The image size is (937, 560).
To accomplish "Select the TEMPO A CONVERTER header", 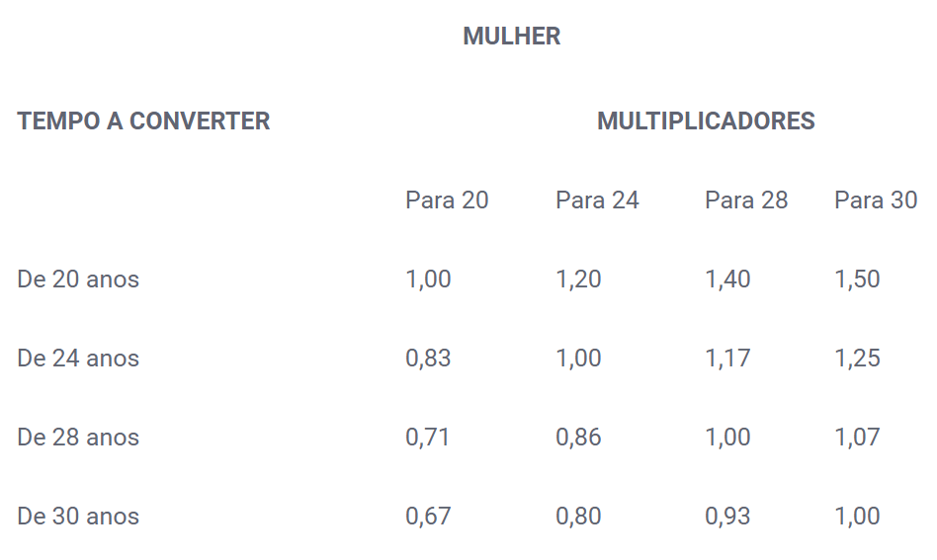I will (x=143, y=121).
